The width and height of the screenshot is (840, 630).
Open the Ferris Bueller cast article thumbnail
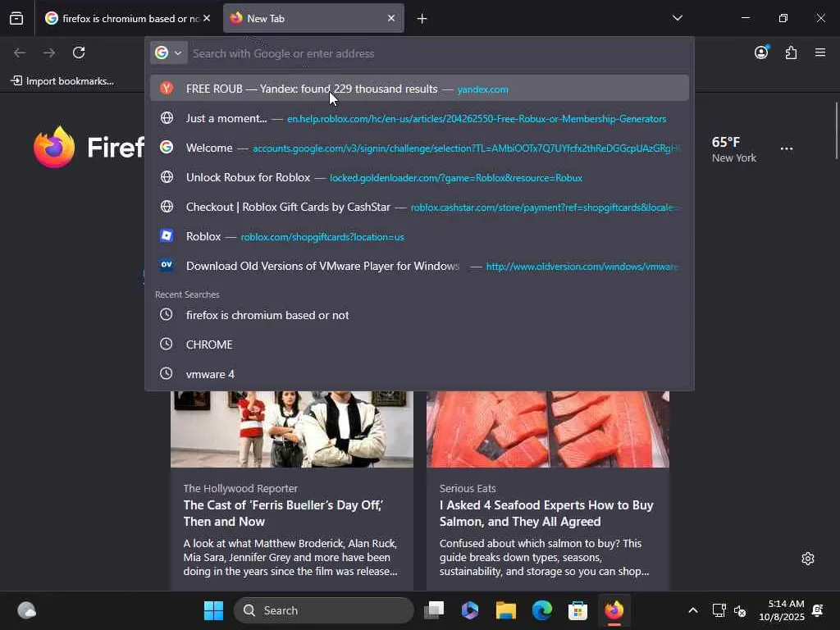pos(292,429)
